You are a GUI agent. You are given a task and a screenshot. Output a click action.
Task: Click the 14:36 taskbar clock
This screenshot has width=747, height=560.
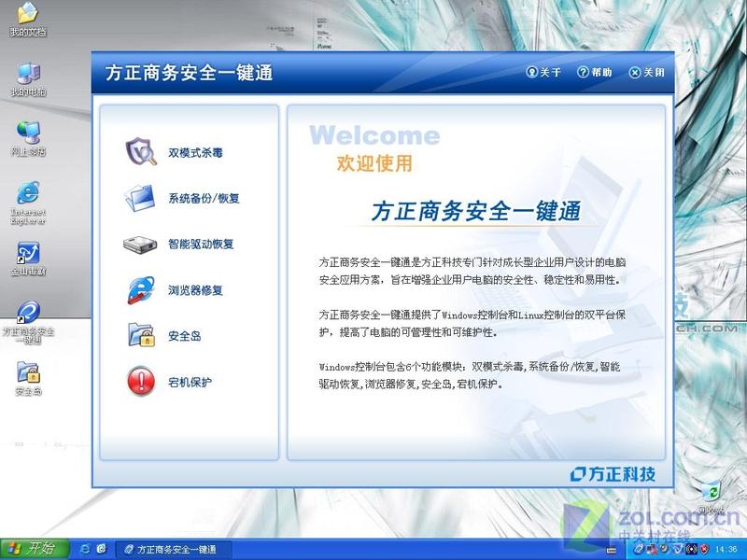pos(726,550)
